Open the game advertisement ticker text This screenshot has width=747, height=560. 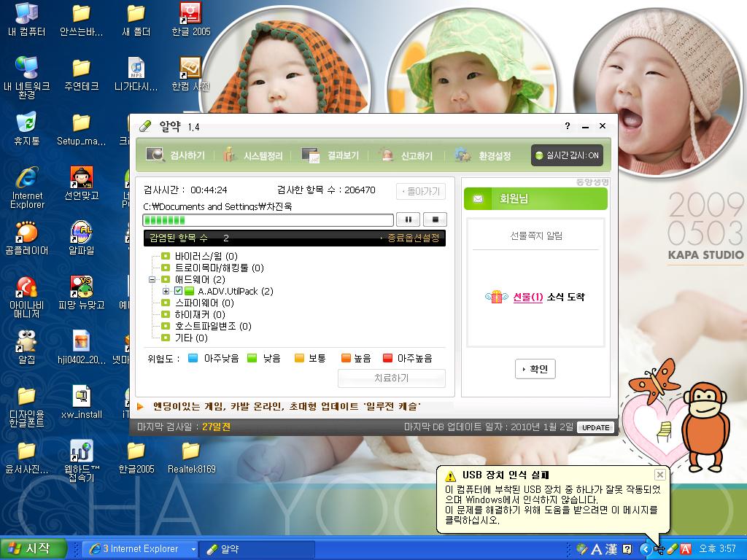pos(287,406)
